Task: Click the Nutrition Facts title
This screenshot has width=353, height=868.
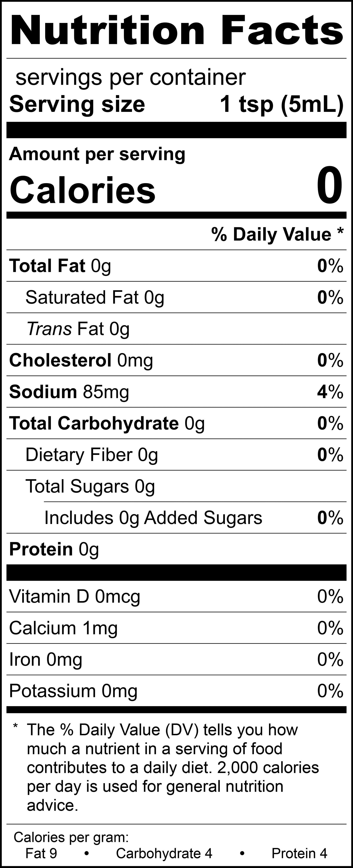Action: tap(176, 30)
